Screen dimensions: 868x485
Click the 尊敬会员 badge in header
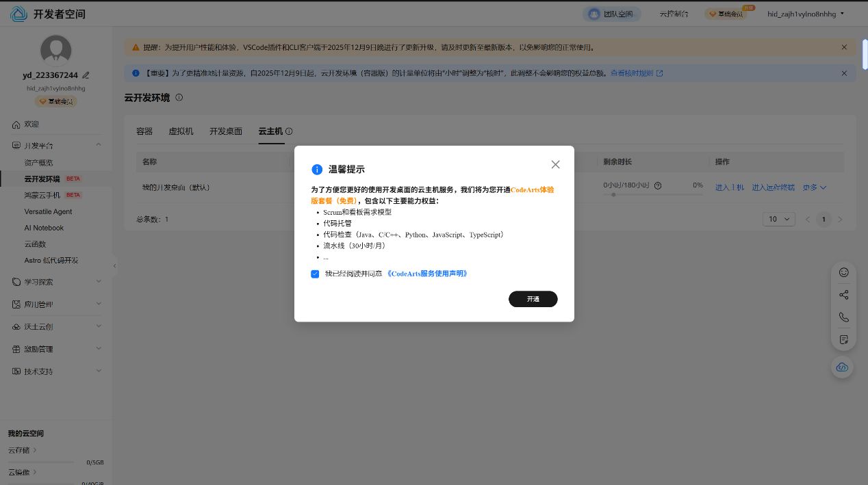click(726, 14)
